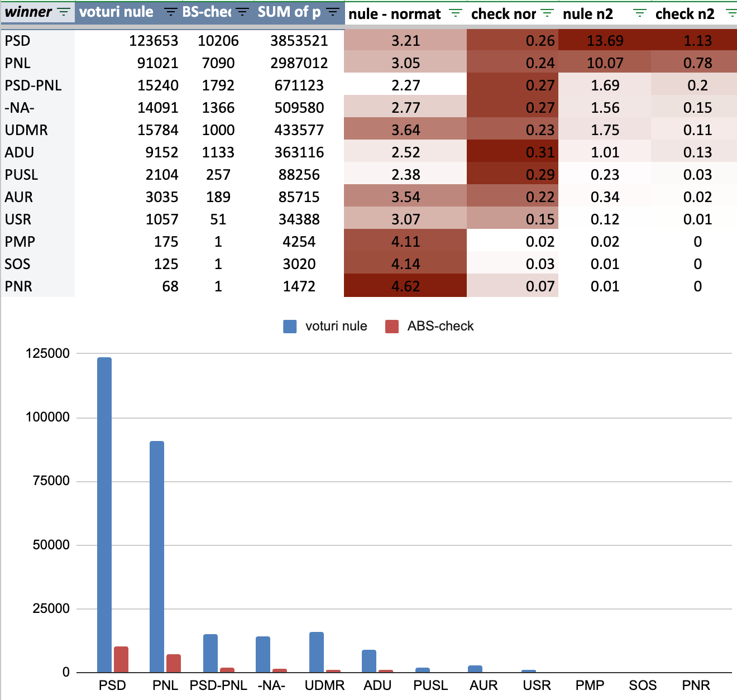Viewport: 737px width, 700px height.
Task: Click the PSD-PNL axis label in chart
Action: click(x=218, y=685)
